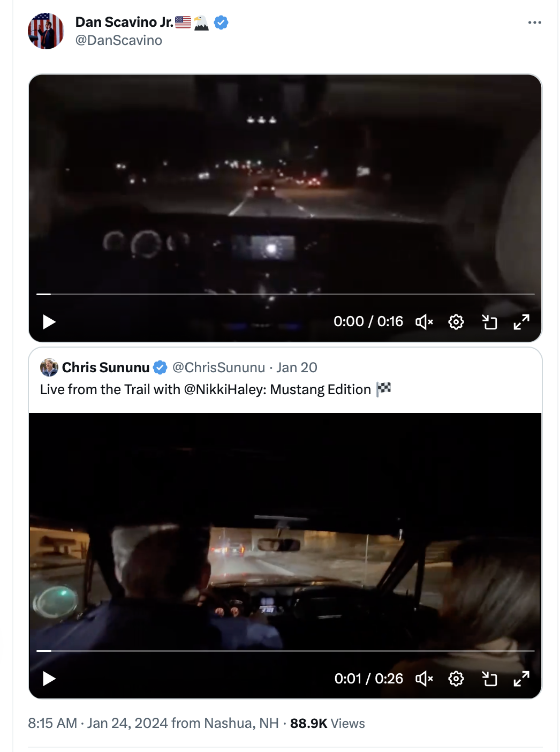The width and height of the screenshot is (560, 752).
Task: Open settings gear on top video
Action: pos(456,322)
